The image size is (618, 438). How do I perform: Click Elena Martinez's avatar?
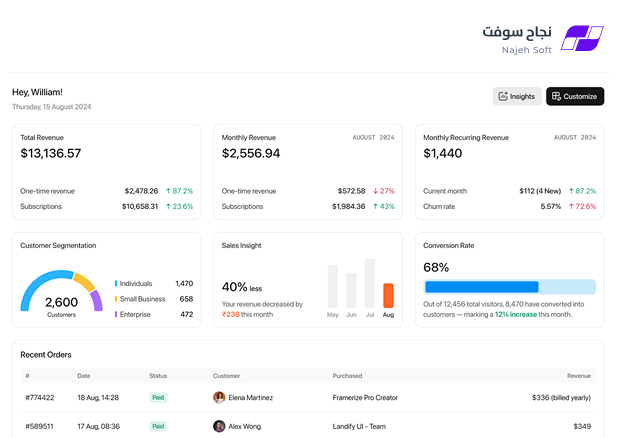tap(219, 397)
